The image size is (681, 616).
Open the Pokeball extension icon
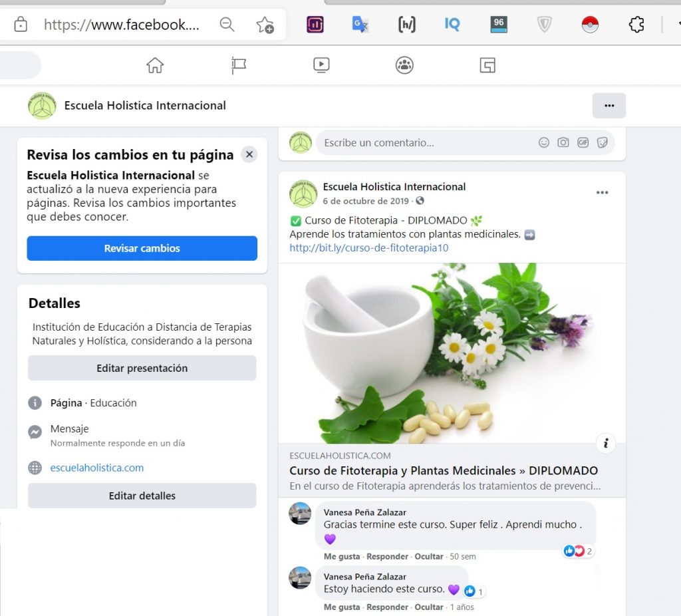coord(590,25)
